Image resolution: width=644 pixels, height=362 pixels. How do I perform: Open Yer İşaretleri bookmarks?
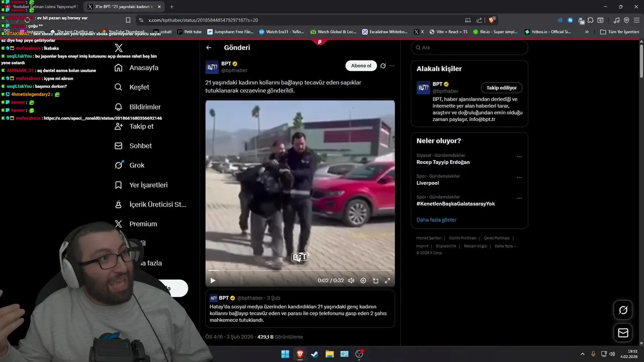click(141, 185)
